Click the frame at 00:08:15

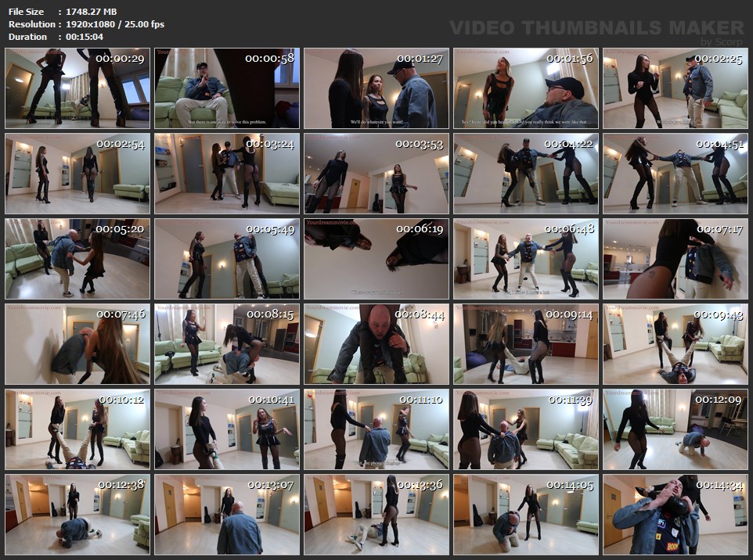point(227,344)
